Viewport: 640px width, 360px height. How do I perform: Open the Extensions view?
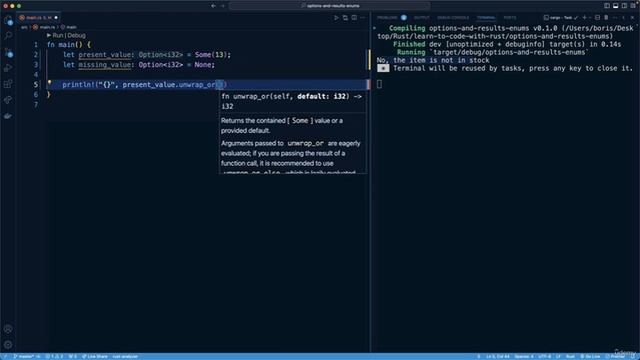tap(8, 84)
